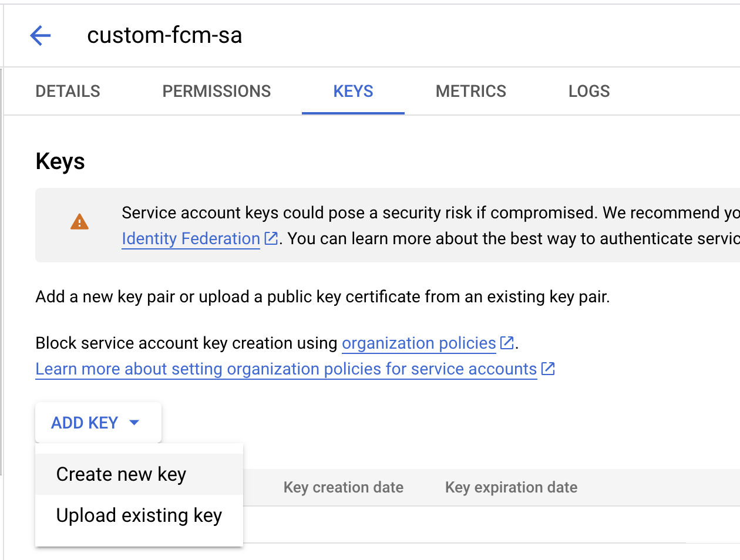
Task: Select the KEYS tab
Action: click(352, 91)
